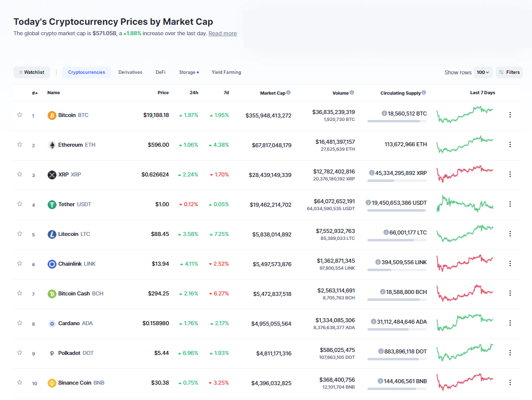This screenshot has height=400, width=532.
Task: Follow the Read more link
Action: 223,33
